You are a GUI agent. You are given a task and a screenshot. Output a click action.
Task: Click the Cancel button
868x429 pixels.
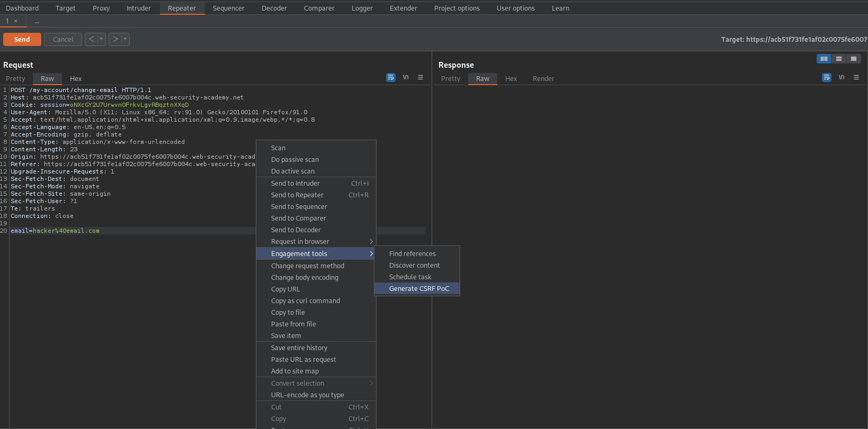pos(63,39)
